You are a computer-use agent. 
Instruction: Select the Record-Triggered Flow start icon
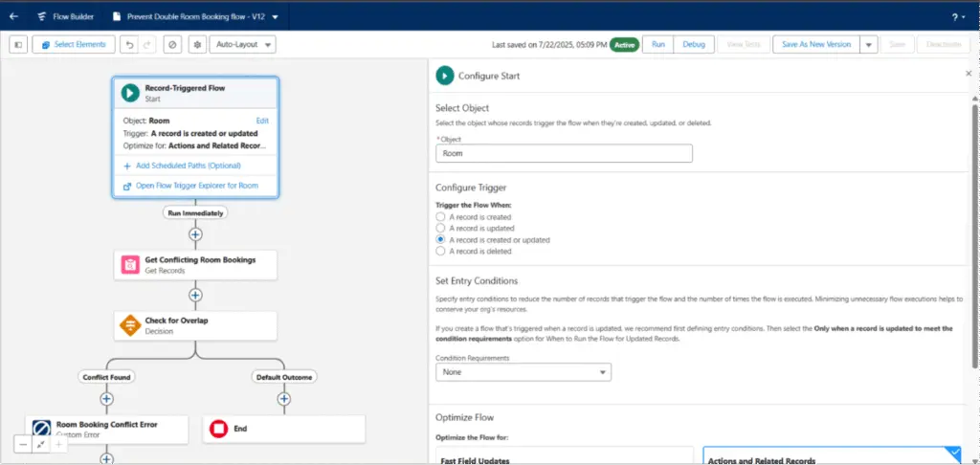coord(130,93)
